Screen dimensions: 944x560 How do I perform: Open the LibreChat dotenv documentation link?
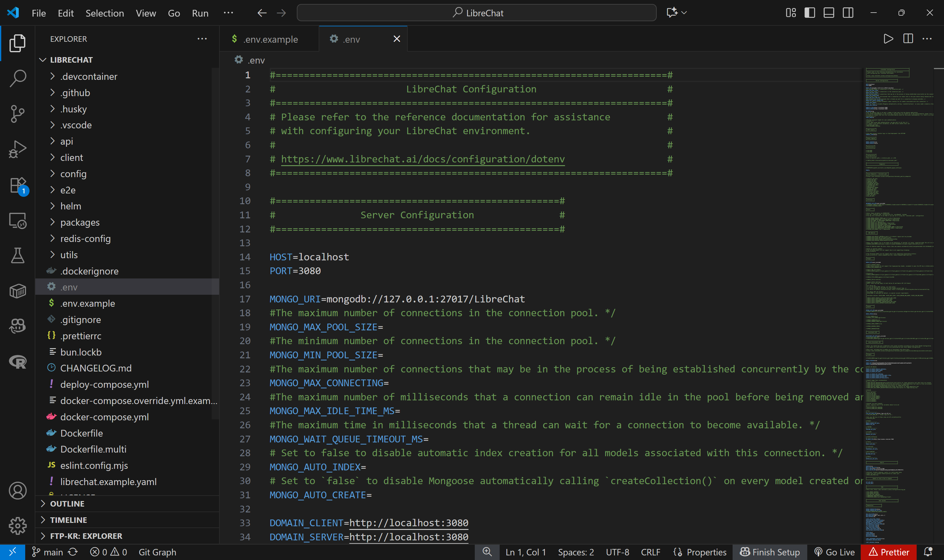pyautogui.click(x=422, y=159)
